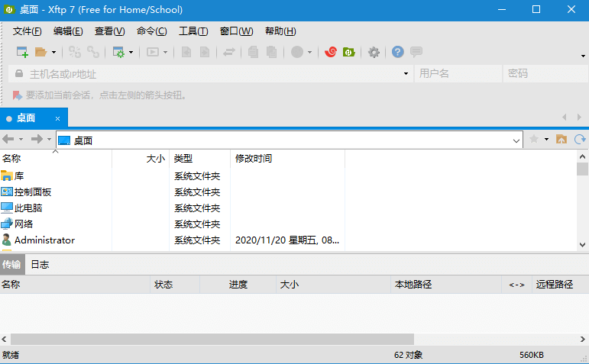Click the New Session toolbar icon
The width and height of the screenshot is (589, 364).
click(22, 52)
